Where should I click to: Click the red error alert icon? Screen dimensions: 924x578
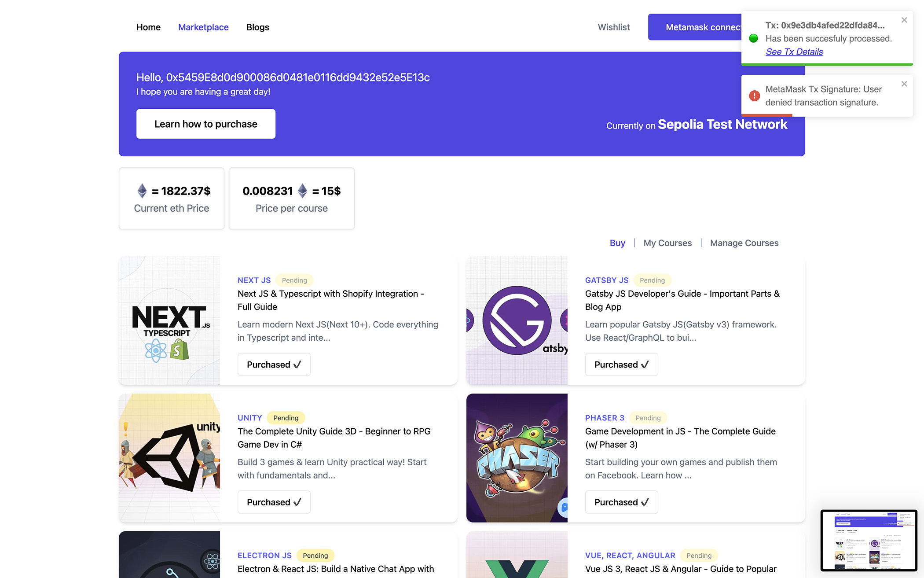754,96
